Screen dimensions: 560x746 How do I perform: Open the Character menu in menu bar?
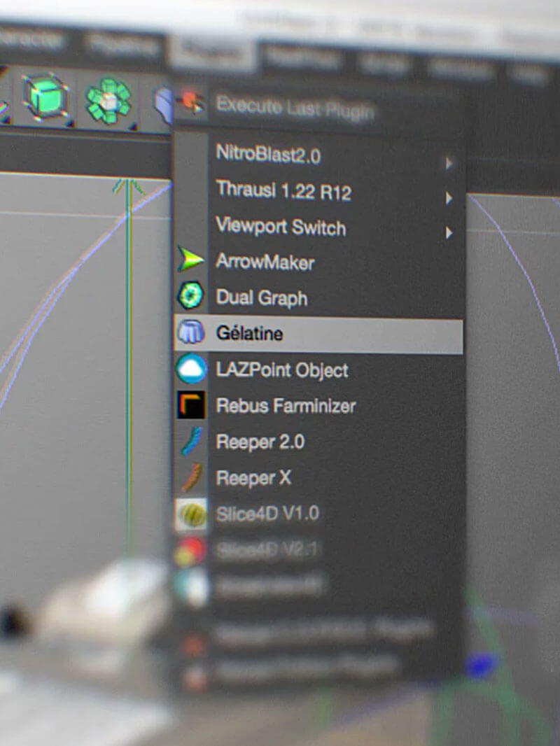tap(31, 39)
